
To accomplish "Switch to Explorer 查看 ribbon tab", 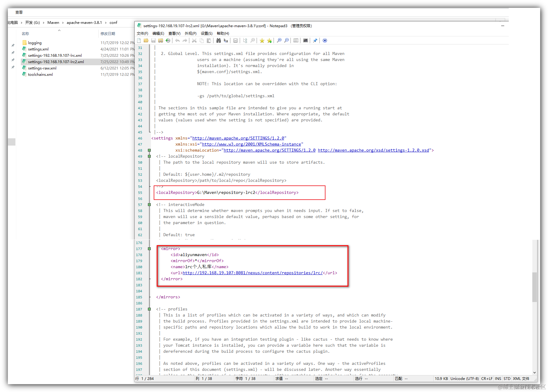I will [x=19, y=12].
